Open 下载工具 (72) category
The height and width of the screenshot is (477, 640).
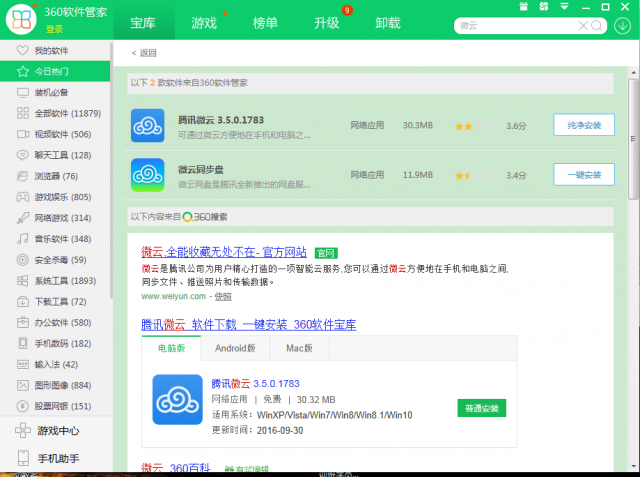pos(55,302)
